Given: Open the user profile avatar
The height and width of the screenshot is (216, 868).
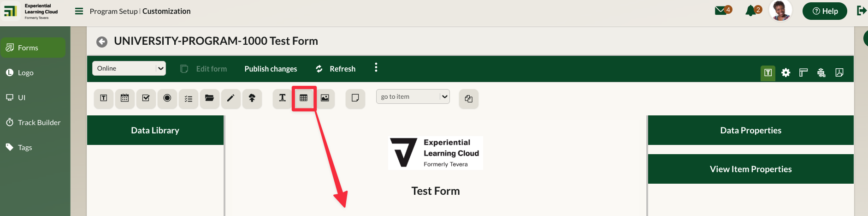Looking at the screenshot, I should (781, 10).
